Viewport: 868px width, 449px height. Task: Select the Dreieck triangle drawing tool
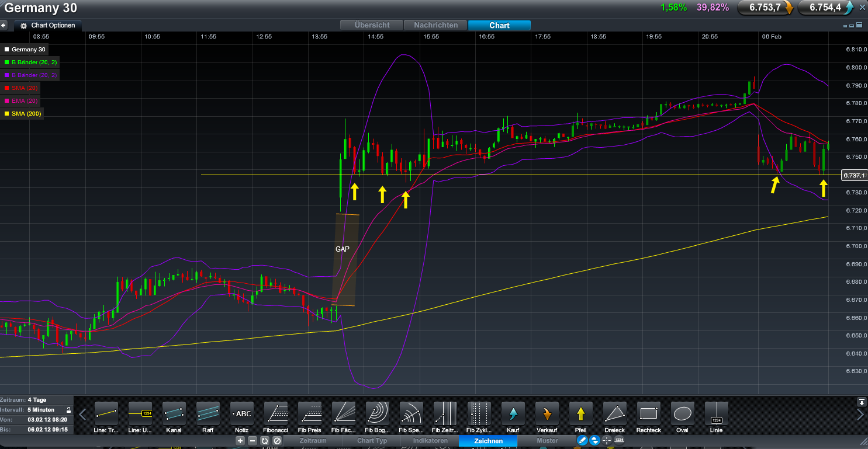point(614,413)
